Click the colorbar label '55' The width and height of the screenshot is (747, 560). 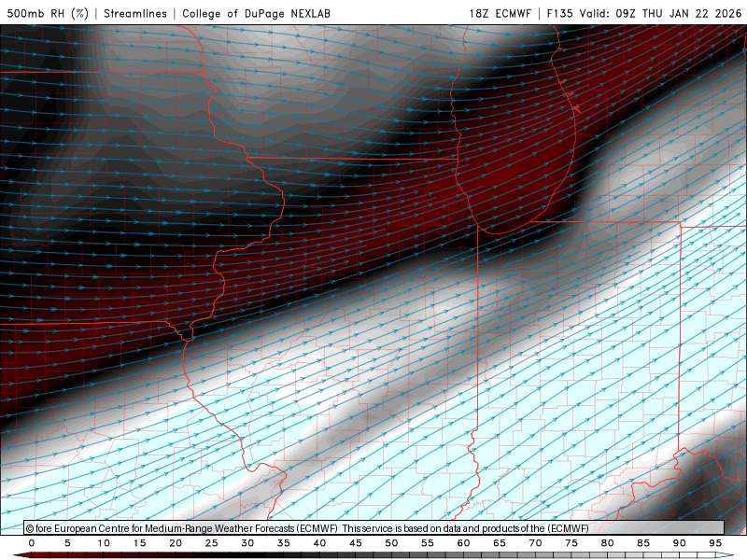click(x=428, y=543)
